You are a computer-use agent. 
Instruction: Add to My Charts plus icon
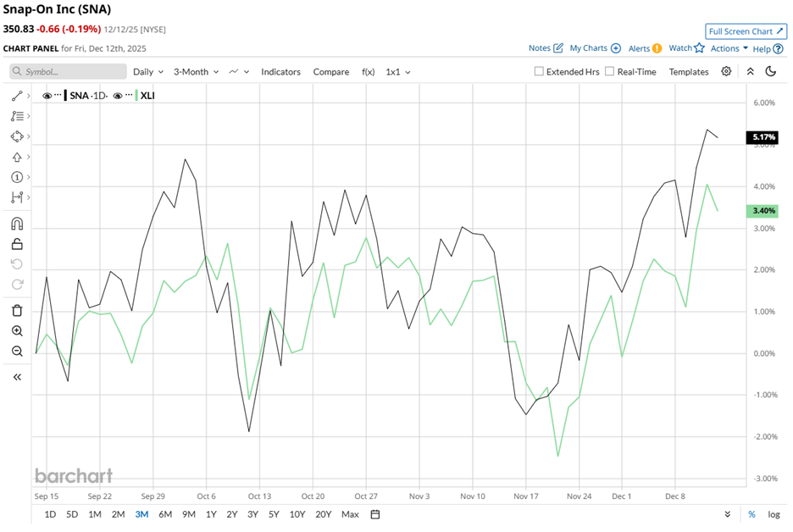(x=615, y=48)
